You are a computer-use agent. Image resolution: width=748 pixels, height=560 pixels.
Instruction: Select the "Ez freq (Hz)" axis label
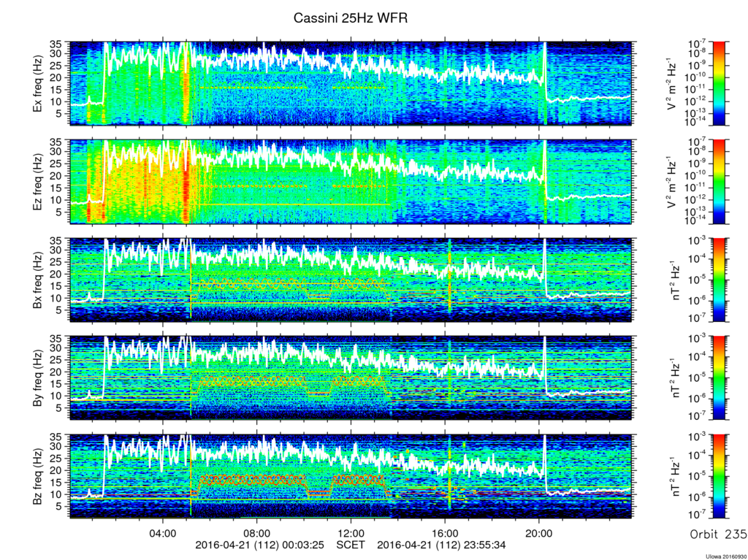pos(38,183)
